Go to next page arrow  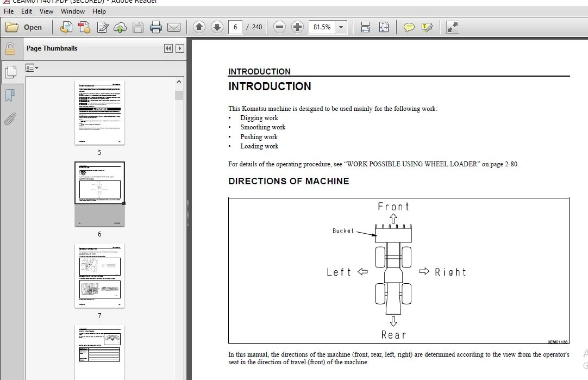pos(217,27)
